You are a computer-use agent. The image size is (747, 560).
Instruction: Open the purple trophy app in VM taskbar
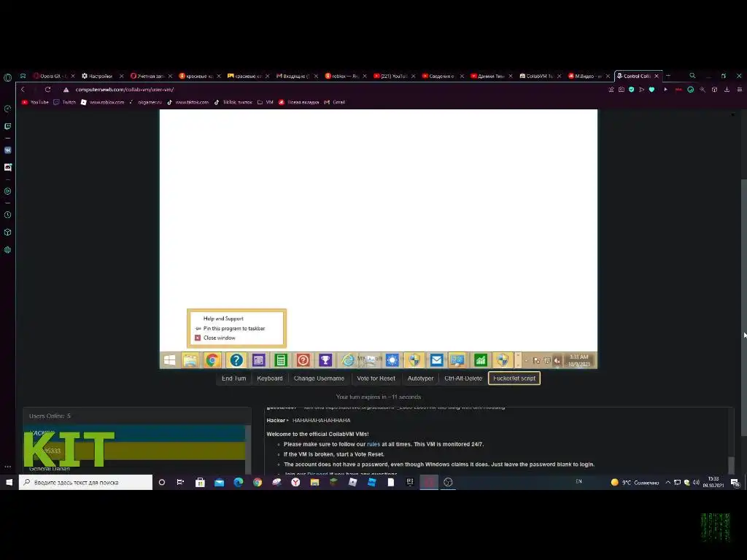(x=325, y=360)
